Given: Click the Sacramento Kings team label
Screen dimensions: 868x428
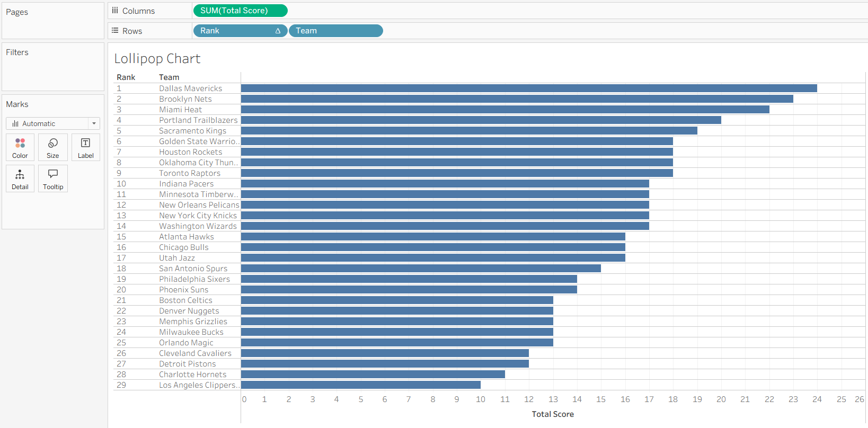Looking at the screenshot, I should 193,131.
